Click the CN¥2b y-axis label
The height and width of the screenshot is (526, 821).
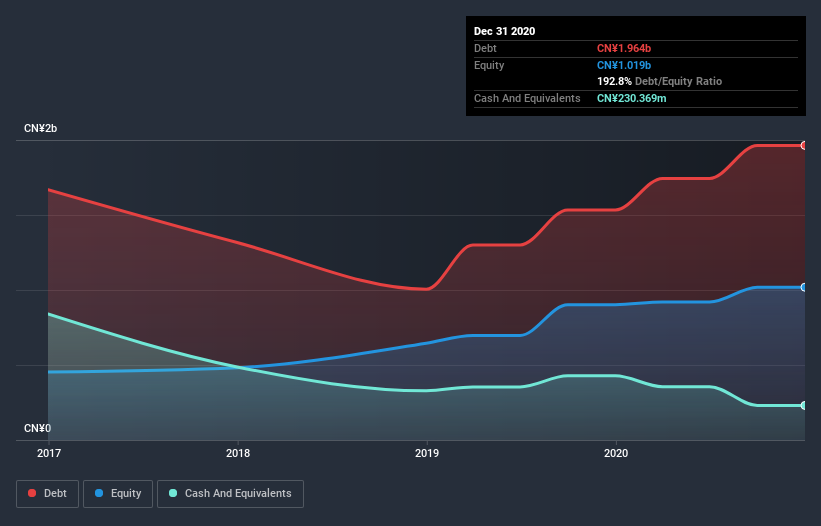(40, 128)
